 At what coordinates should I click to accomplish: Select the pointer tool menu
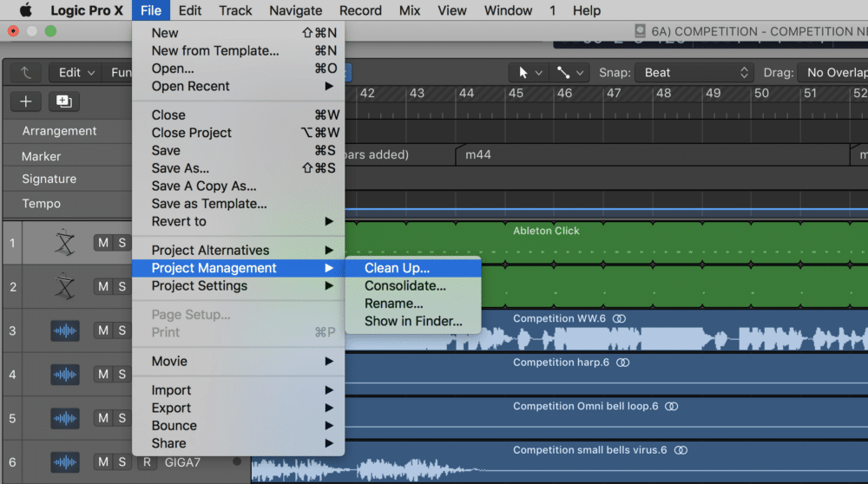[x=529, y=73]
